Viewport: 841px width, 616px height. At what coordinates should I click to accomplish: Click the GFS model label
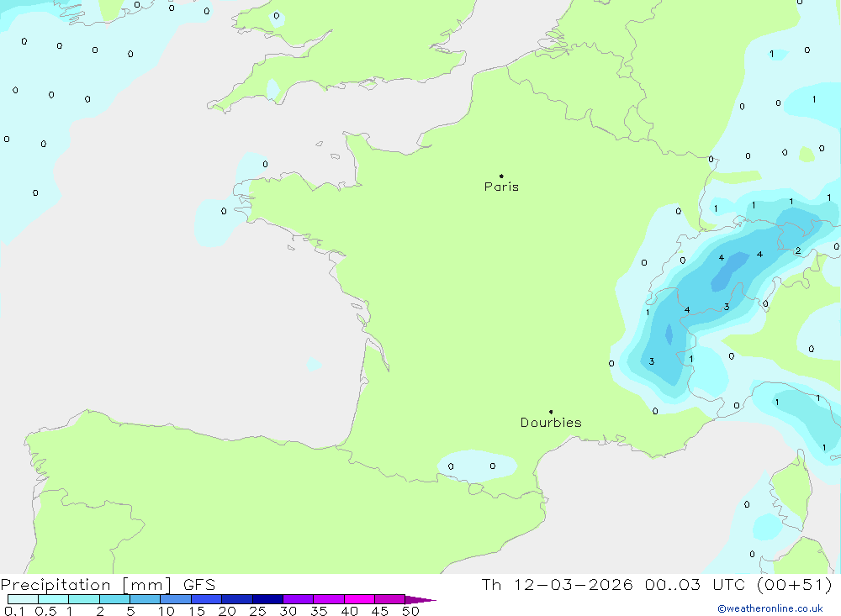pos(199,584)
